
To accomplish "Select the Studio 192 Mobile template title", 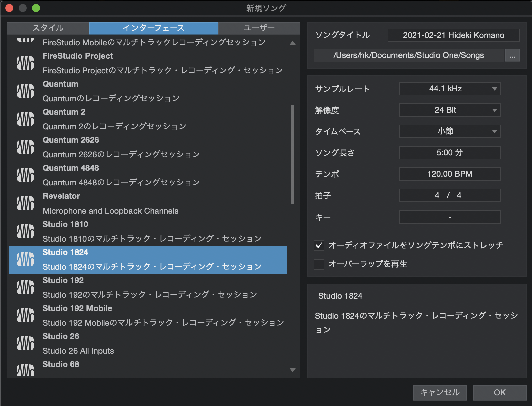I will [77, 308].
